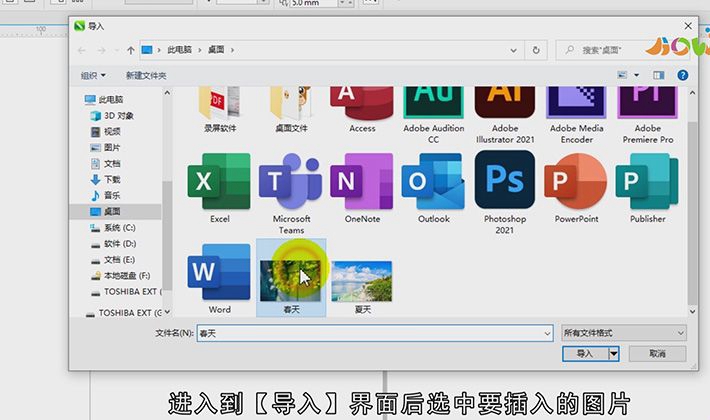Screen dimensions: 710x420
Task: Open 文档 in the sidebar
Action: [x=112, y=163]
